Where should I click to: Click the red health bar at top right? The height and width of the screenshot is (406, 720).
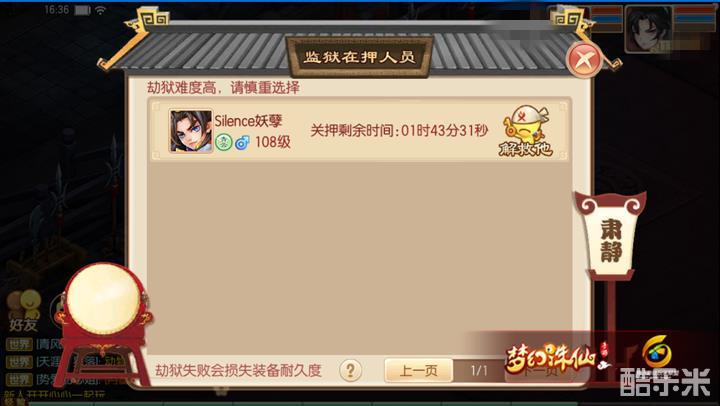pyautogui.click(x=696, y=10)
